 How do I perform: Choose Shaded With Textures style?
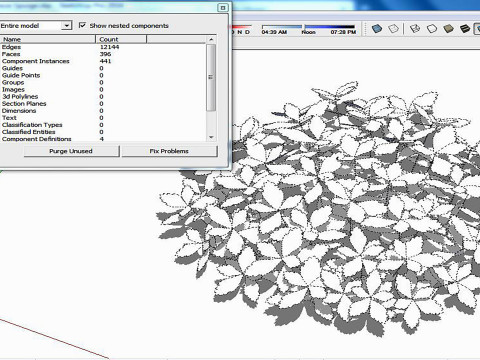click(x=465, y=29)
